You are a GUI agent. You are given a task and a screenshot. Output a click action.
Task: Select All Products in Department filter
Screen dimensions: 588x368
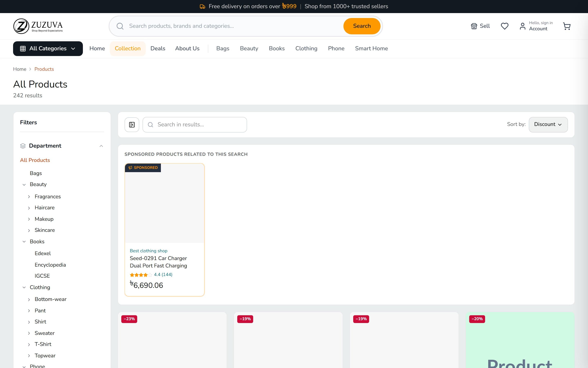click(x=35, y=160)
